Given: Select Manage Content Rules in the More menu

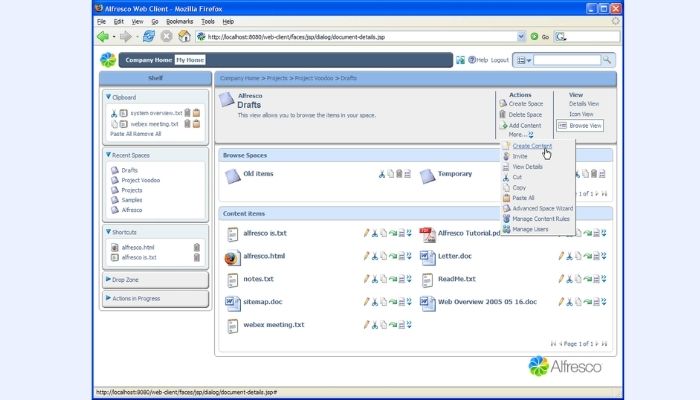Looking at the screenshot, I should pos(541,219).
